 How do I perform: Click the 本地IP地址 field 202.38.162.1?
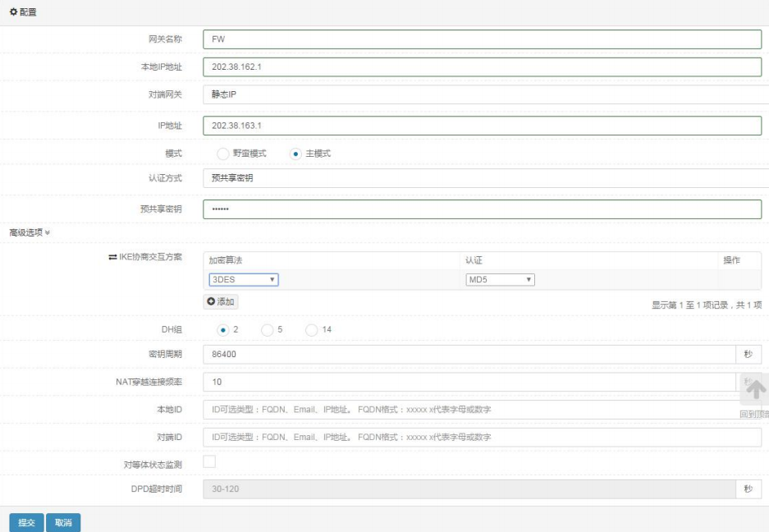click(482, 66)
